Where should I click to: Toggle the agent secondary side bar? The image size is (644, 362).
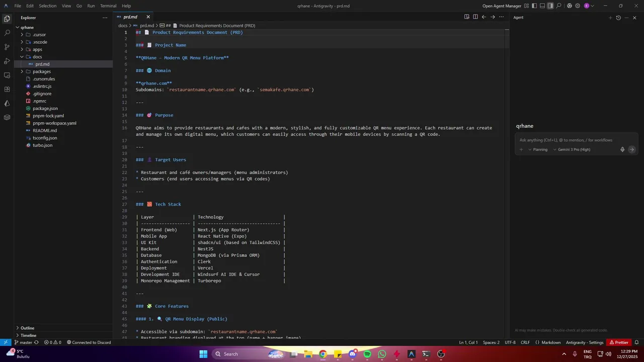tap(550, 6)
